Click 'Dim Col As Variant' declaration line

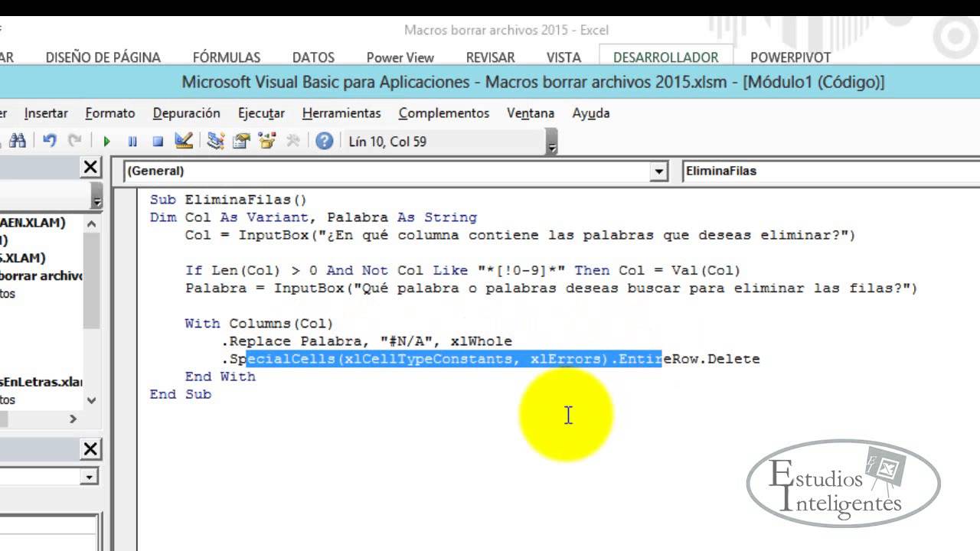tap(313, 217)
